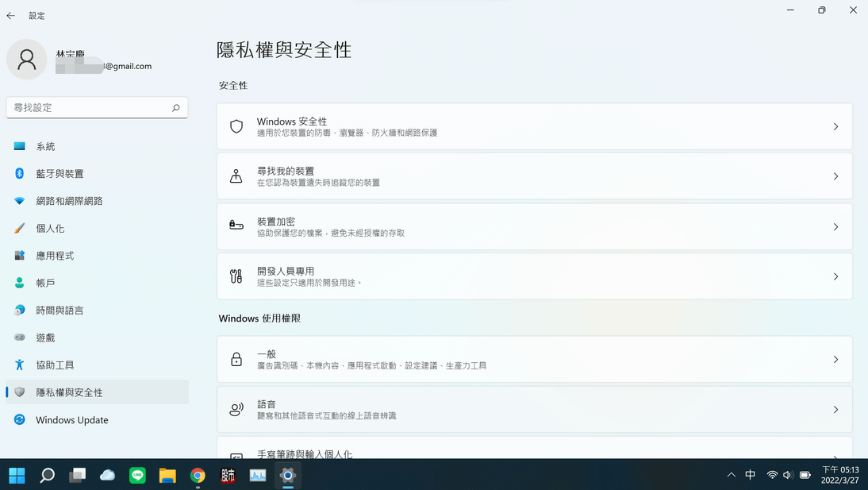The image size is (868, 490).
Task: Launch Google Chrome from taskbar
Action: point(198,475)
